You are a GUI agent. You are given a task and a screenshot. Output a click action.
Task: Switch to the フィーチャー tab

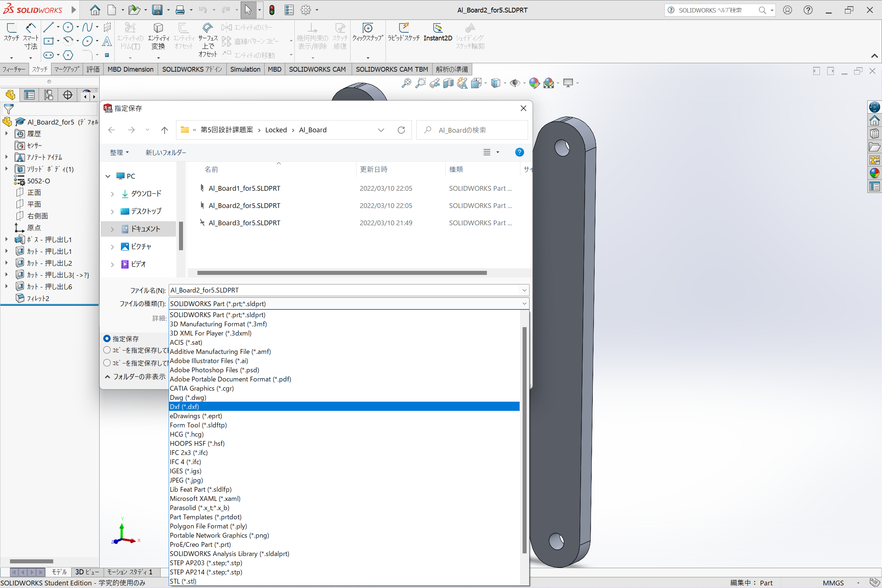[14, 69]
